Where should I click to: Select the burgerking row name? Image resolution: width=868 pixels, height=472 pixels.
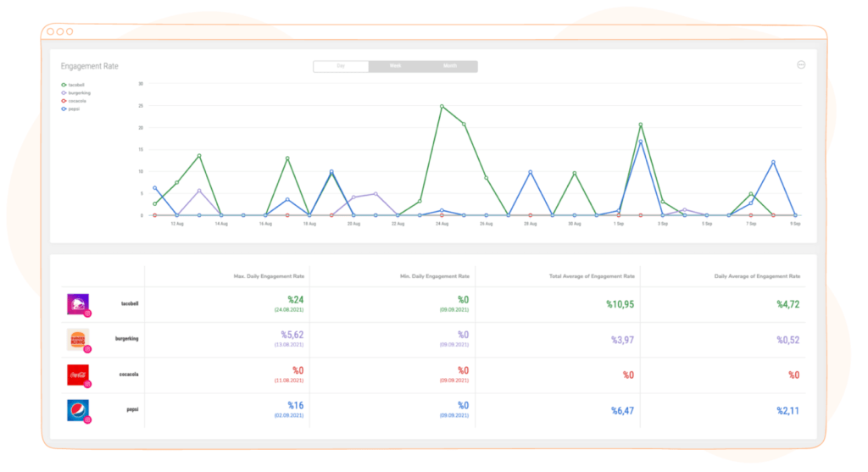coord(127,339)
